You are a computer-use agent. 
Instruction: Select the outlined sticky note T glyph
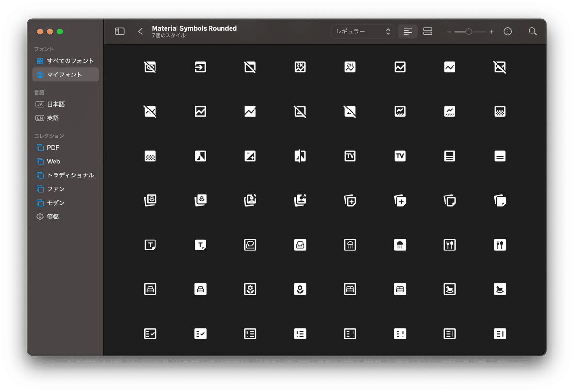point(151,245)
